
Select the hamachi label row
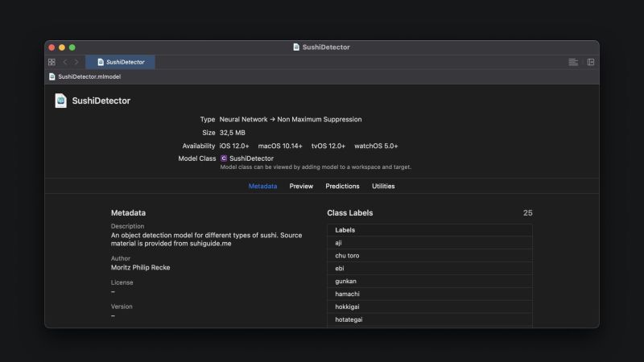[x=430, y=294]
